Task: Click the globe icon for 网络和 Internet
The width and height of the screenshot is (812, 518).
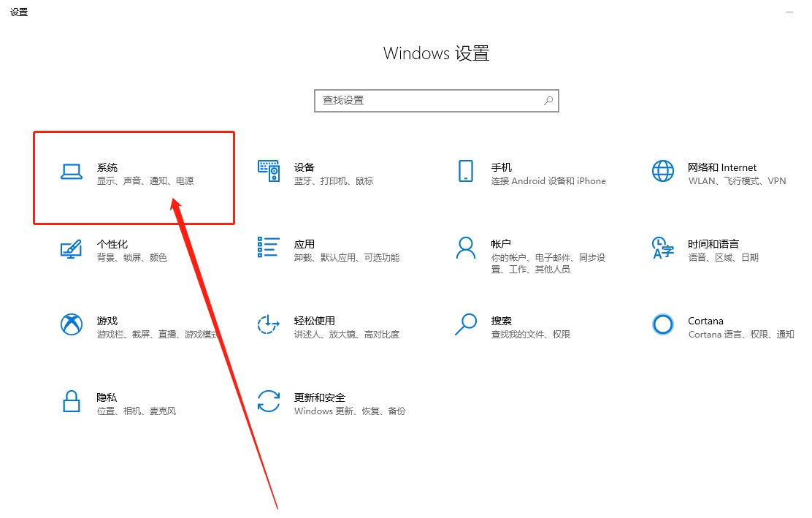Action: [x=662, y=172]
